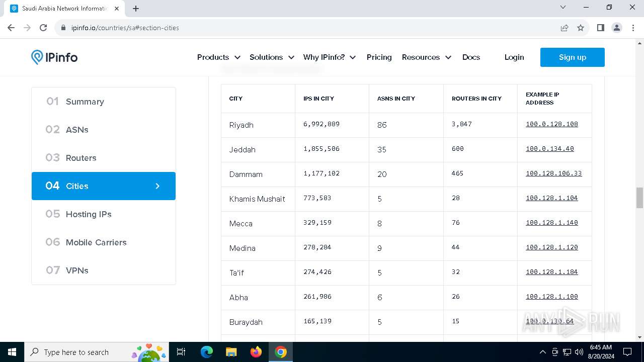Click the page vertical scrollbar thumb
The height and width of the screenshot is (362, 644).
[x=639, y=197]
